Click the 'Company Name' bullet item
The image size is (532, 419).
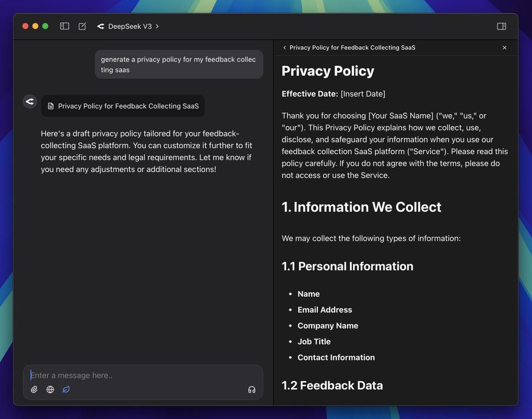coord(328,326)
